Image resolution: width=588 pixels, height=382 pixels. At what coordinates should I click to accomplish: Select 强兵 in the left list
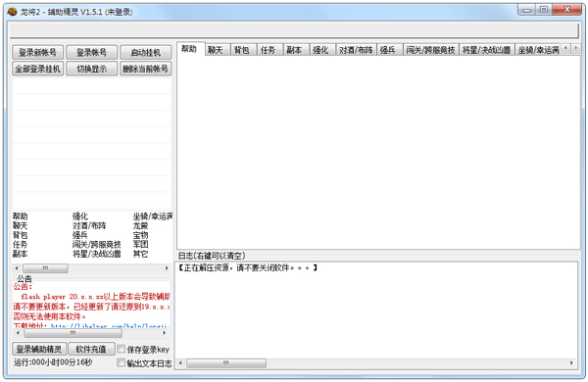coord(80,235)
